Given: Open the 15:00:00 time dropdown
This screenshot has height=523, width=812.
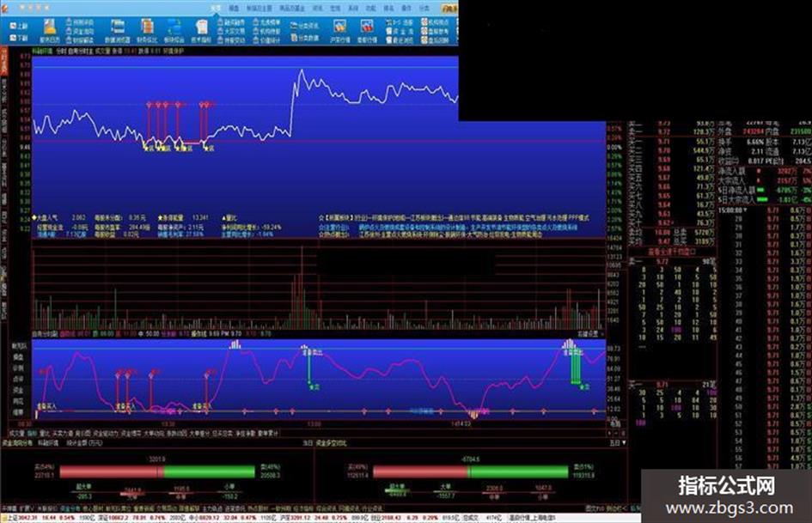Looking at the screenshot, I should (734, 210).
